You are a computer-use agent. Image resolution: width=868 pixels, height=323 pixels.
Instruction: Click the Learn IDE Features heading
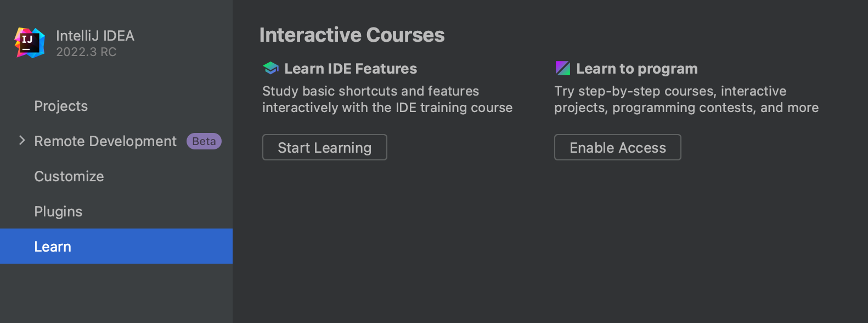click(x=351, y=69)
